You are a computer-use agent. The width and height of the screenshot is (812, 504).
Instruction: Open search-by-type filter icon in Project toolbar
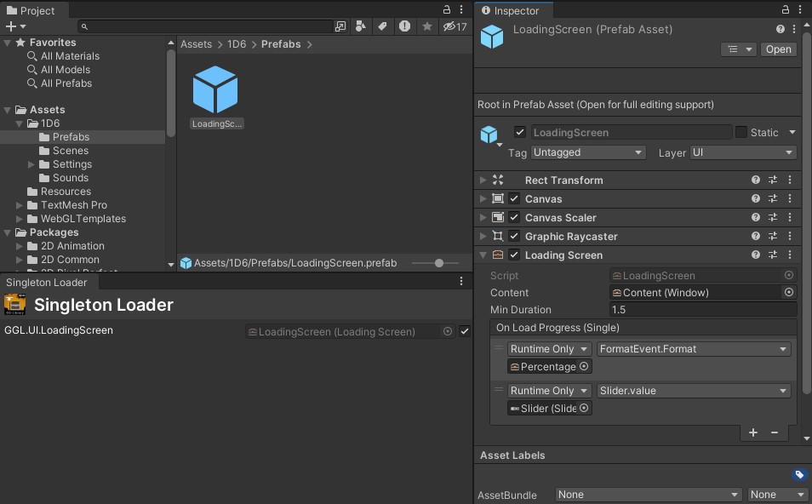[x=360, y=26]
